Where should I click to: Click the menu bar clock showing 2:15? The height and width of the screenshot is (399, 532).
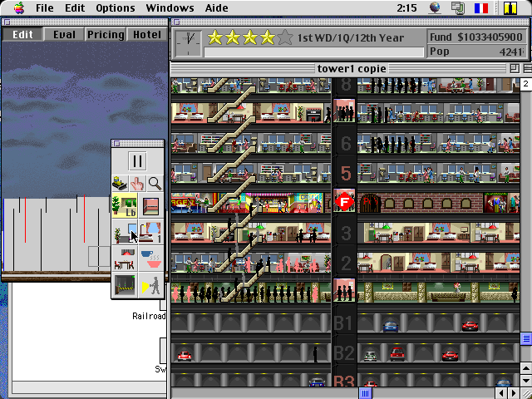point(406,7)
